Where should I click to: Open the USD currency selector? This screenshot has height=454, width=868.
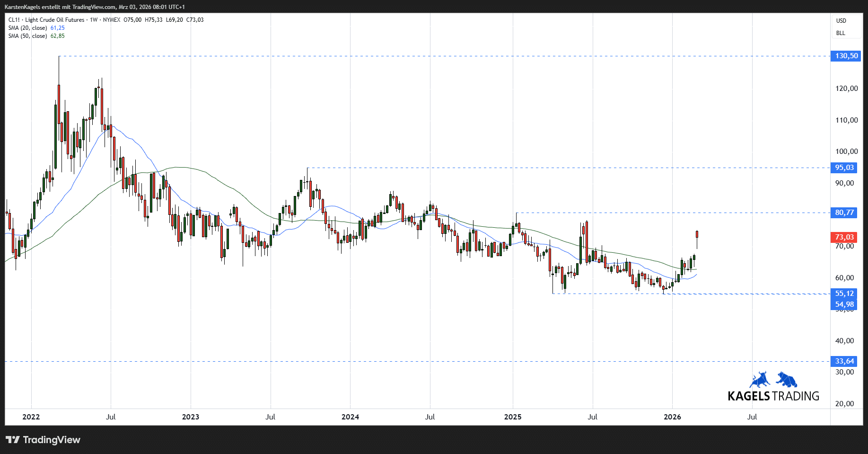841,21
